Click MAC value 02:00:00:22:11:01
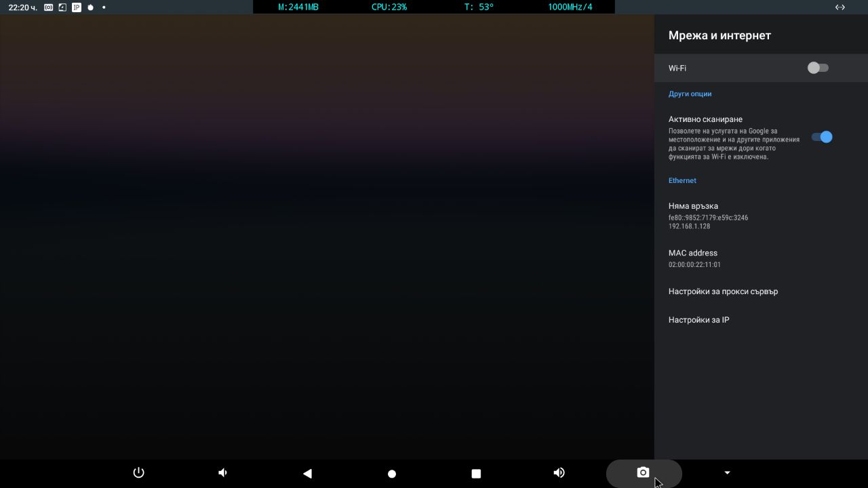Image resolution: width=868 pixels, height=488 pixels. tap(694, 265)
